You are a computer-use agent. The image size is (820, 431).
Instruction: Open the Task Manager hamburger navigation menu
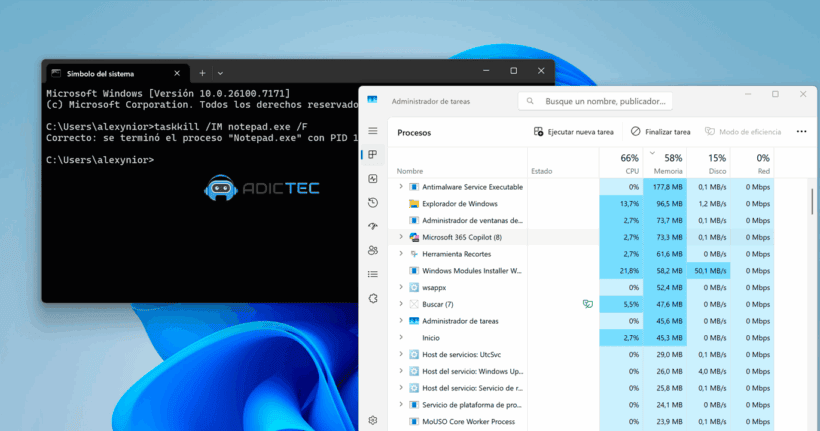373,131
